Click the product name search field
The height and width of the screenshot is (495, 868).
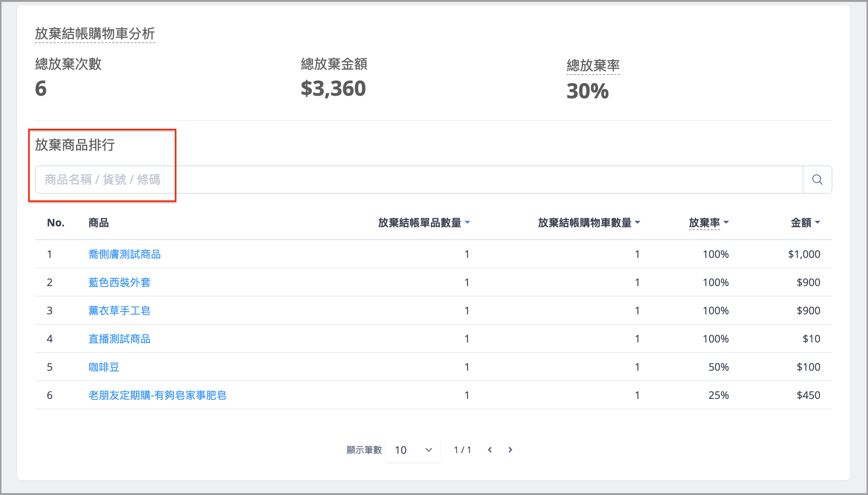coord(419,180)
